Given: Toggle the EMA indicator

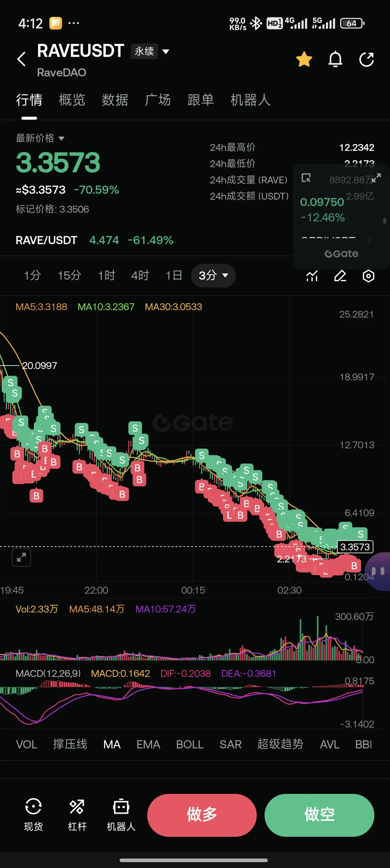Looking at the screenshot, I should (x=148, y=744).
